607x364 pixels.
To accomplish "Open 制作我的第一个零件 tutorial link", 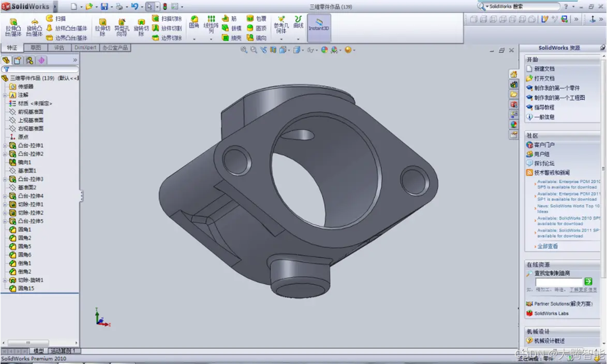I will coord(556,88).
